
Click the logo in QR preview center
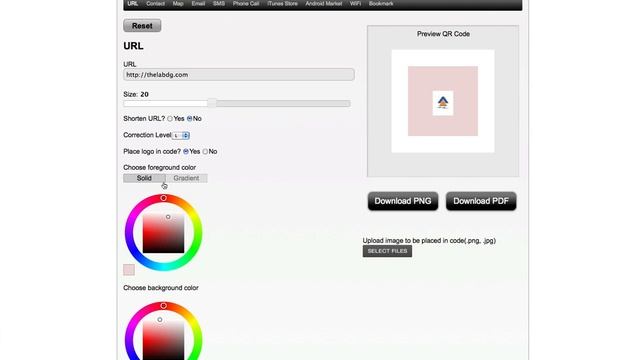pyautogui.click(x=443, y=103)
